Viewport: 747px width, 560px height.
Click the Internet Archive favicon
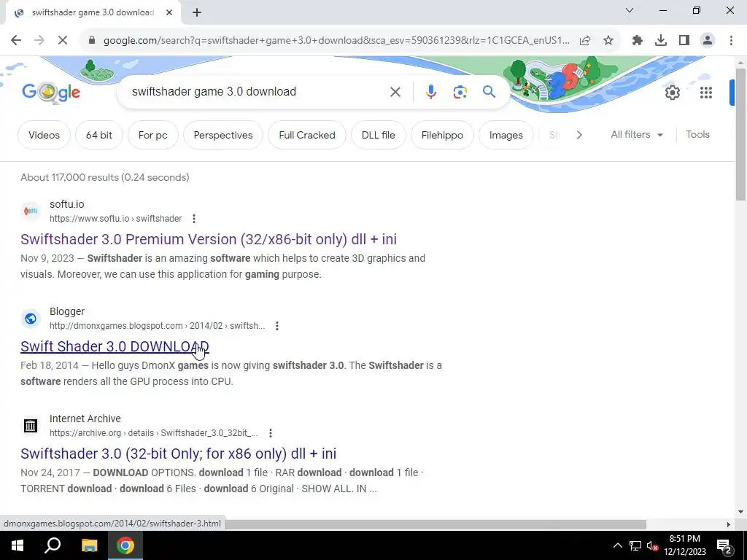[31, 425]
